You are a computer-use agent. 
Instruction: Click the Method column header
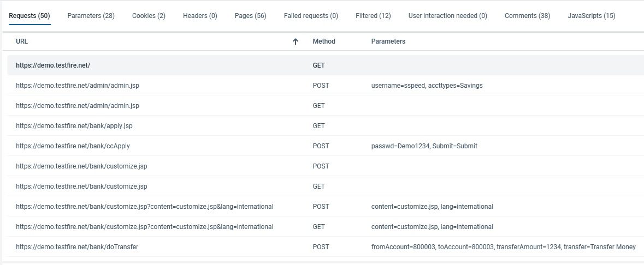324,41
